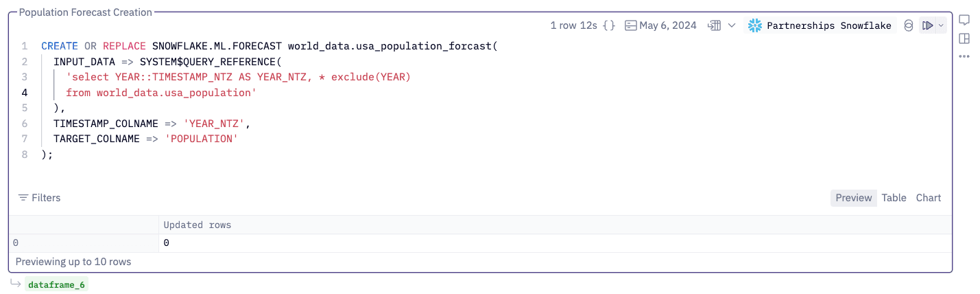Open the cell comments icon
Image resolution: width=980 pixels, height=294 pixels.
click(964, 20)
